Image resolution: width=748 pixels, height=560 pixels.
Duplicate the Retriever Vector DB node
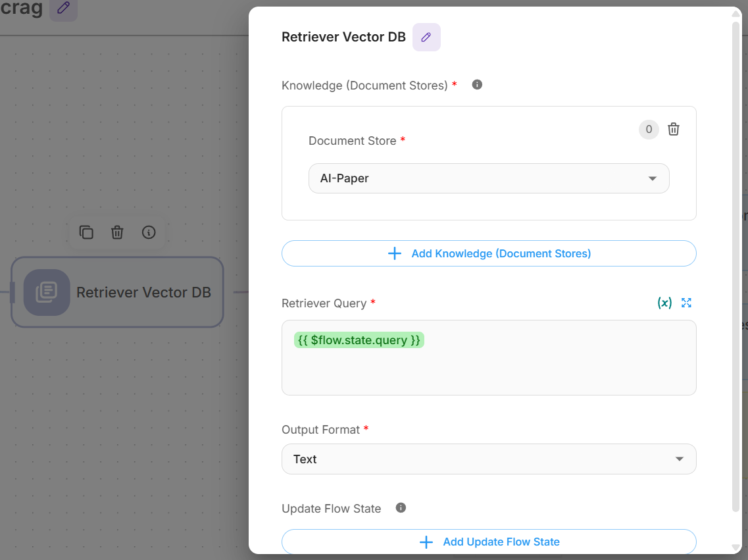[x=86, y=232]
